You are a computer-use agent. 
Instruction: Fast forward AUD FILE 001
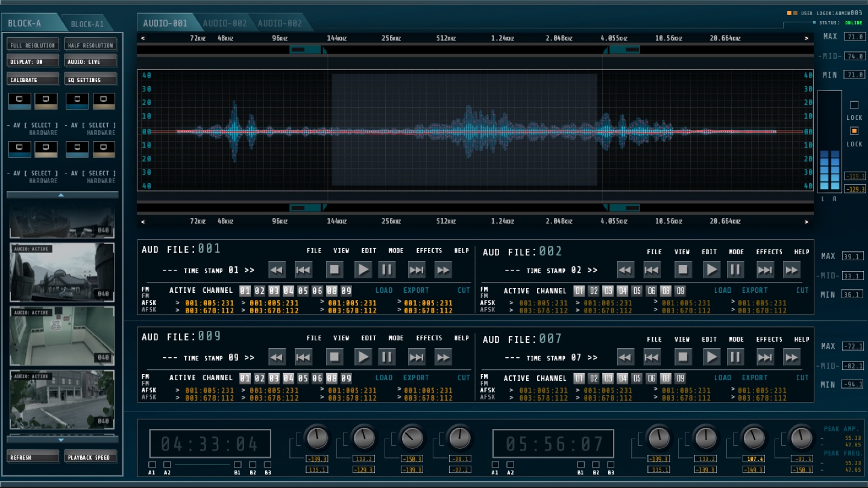point(443,270)
